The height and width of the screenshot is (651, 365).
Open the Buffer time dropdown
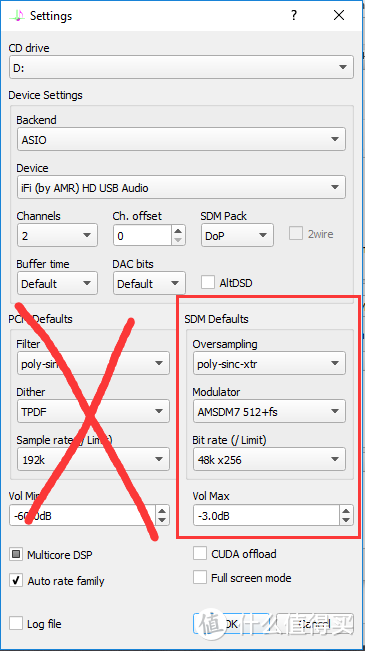click(x=57, y=284)
